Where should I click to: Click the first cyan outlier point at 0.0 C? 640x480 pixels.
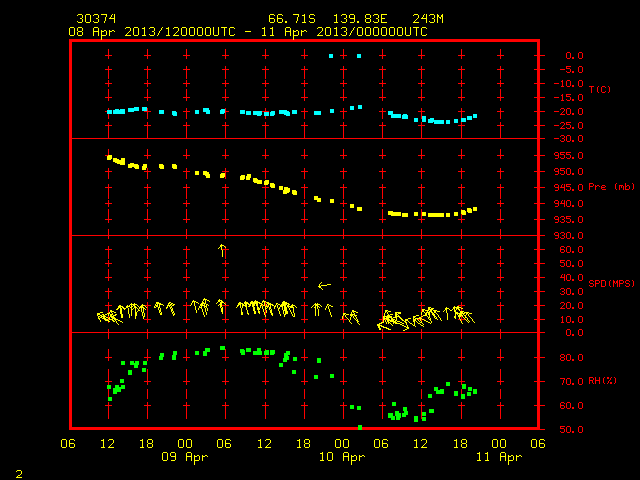[x=331, y=56]
